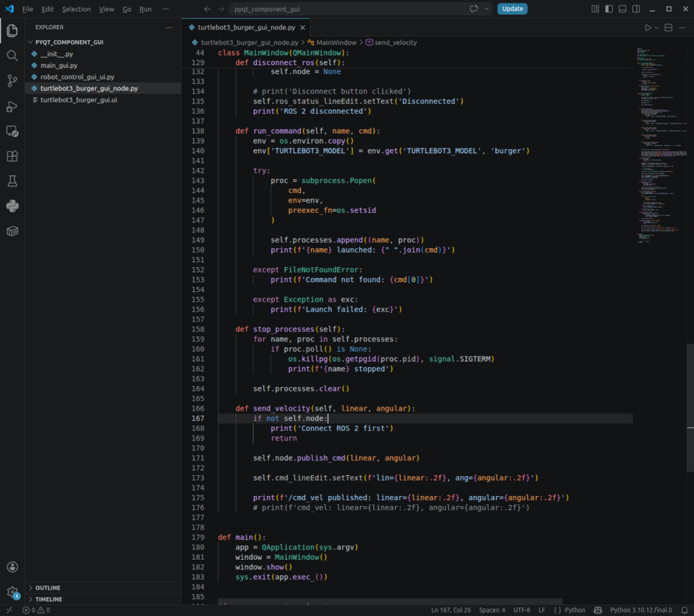Run the Python file with play icon
Viewport: 694px width, 616px height.
point(648,27)
